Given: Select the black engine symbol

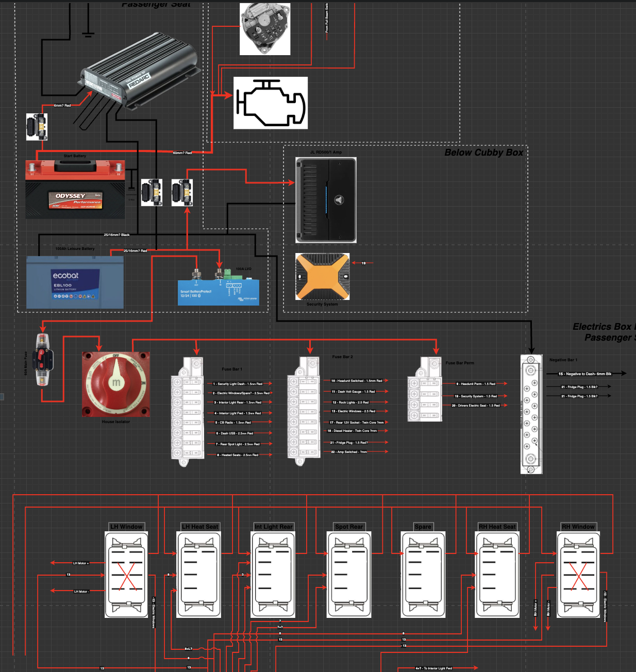Looking at the screenshot, I should tap(271, 103).
